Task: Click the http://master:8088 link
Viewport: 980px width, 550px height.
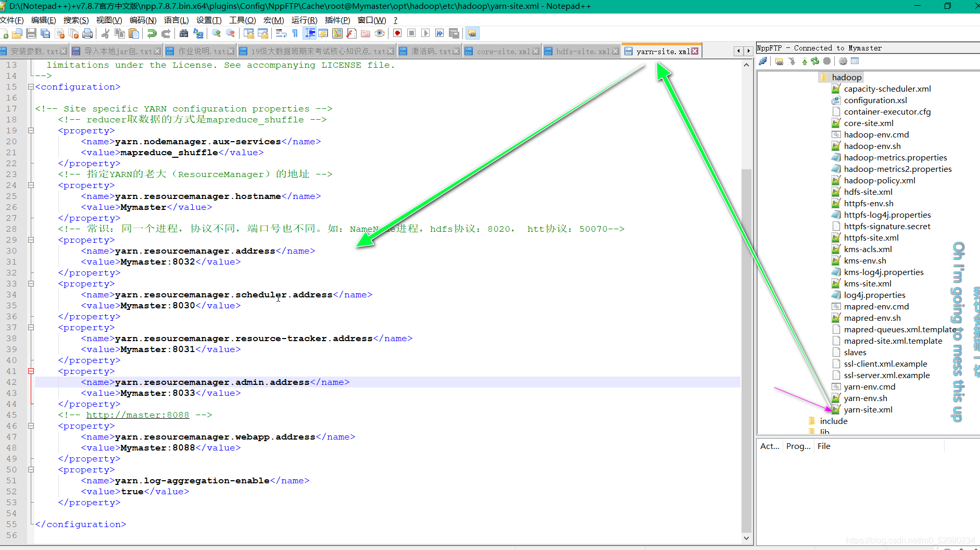Action: 137,415
